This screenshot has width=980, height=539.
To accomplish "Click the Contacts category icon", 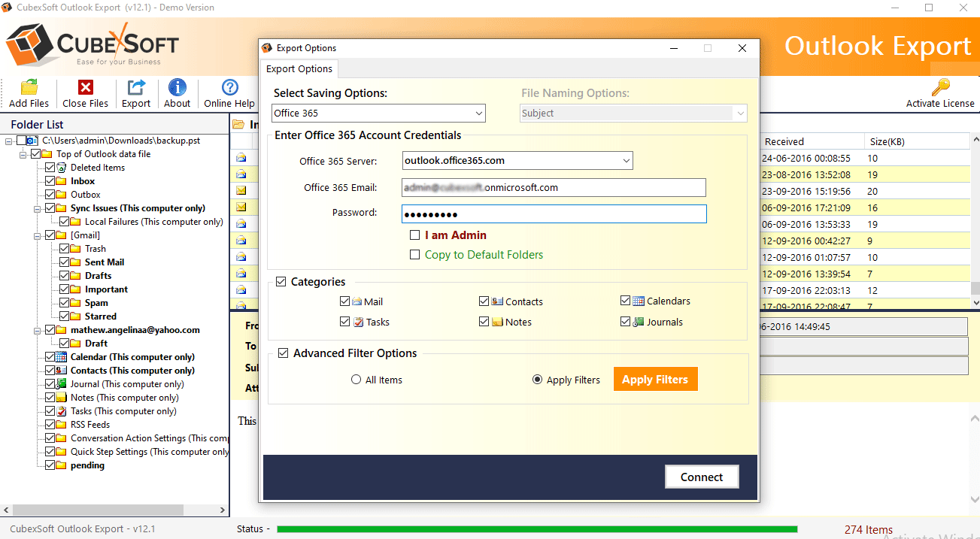I will pos(497,301).
